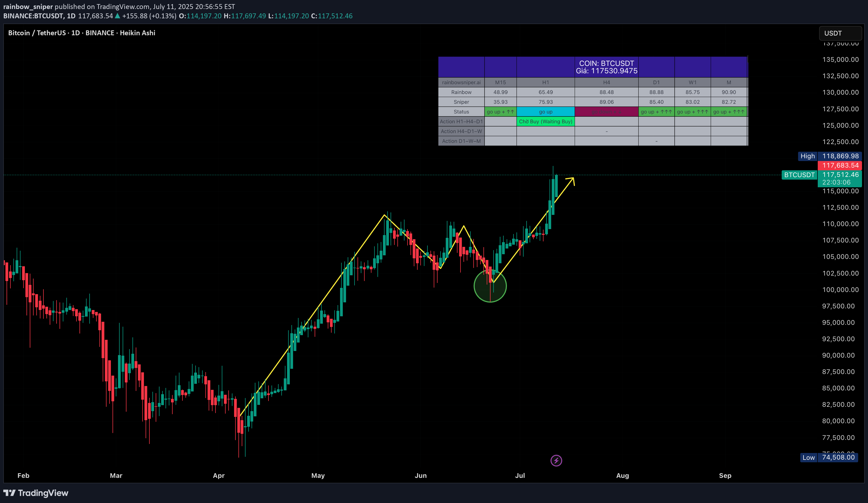This screenshot has width=868, height=503.
Task: Click the High 118,869.98 price label
Action: point(829,156)
